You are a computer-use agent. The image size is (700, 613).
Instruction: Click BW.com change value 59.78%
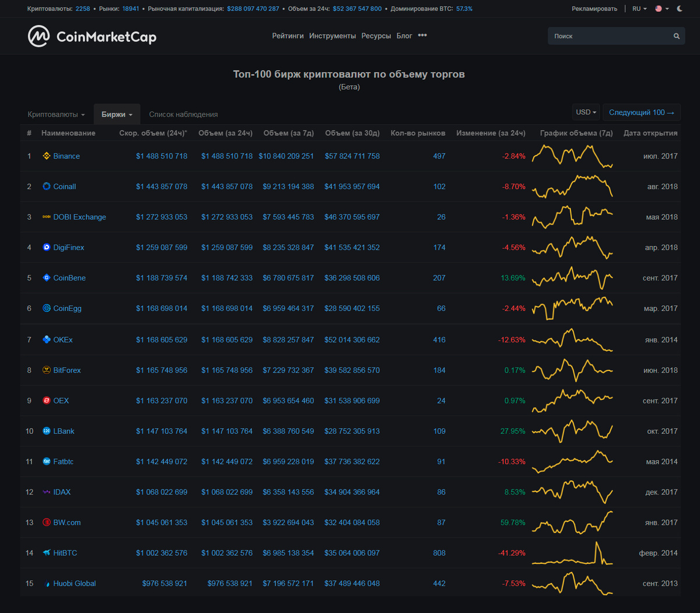(513, 522)
